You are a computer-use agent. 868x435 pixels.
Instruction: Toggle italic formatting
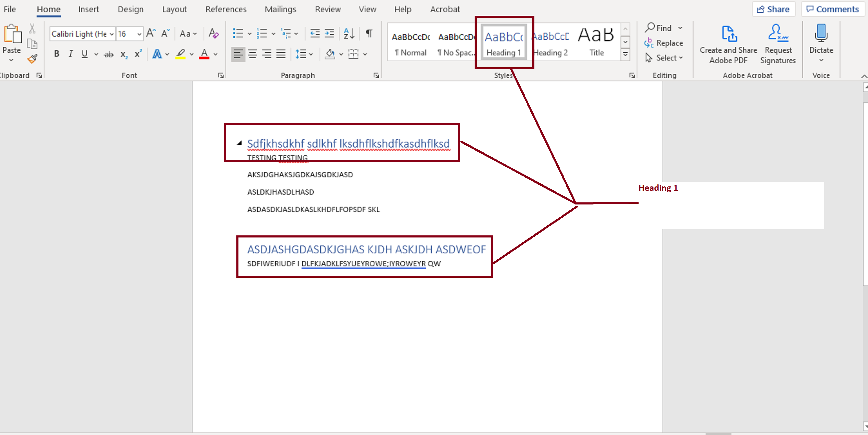click(x=70, y=54)
